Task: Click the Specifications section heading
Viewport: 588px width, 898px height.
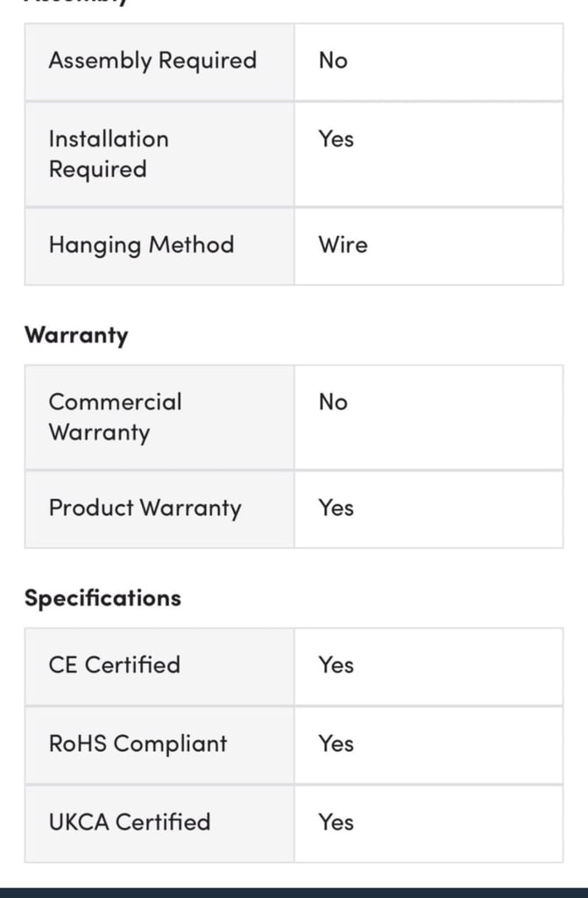Action: click(x=103, y=598)
